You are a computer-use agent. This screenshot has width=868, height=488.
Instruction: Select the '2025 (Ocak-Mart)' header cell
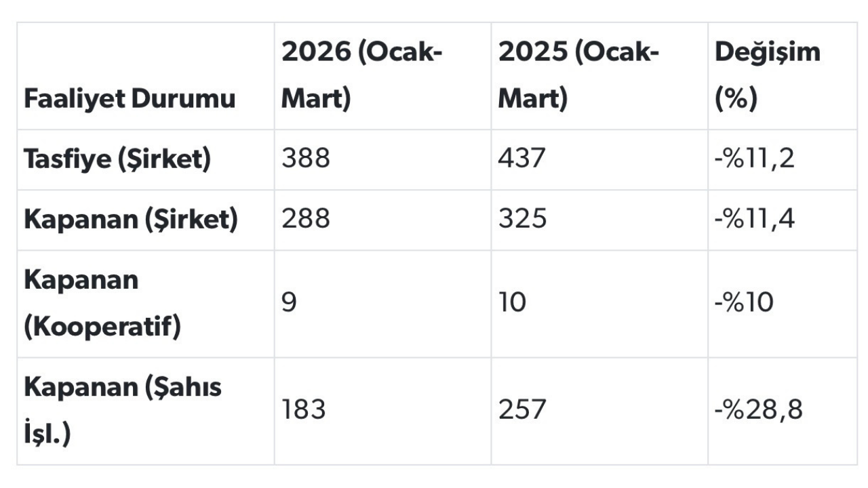(578, 75)
